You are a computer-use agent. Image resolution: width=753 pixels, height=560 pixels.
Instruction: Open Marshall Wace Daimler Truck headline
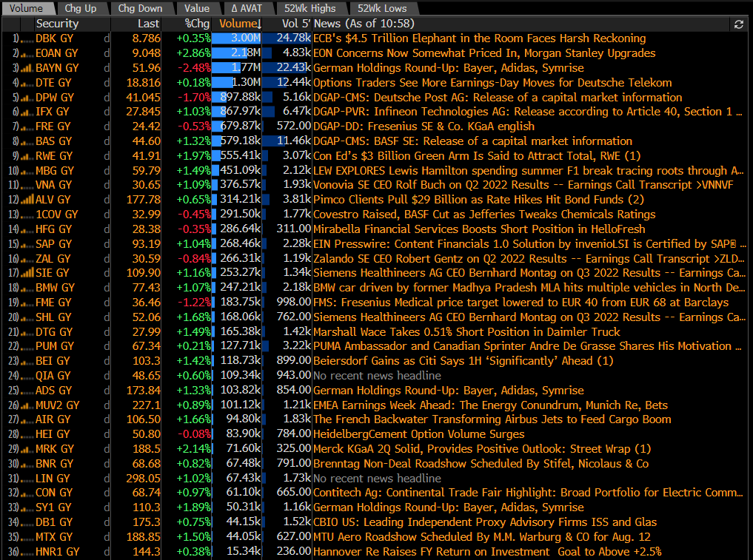tap(466, 331)
